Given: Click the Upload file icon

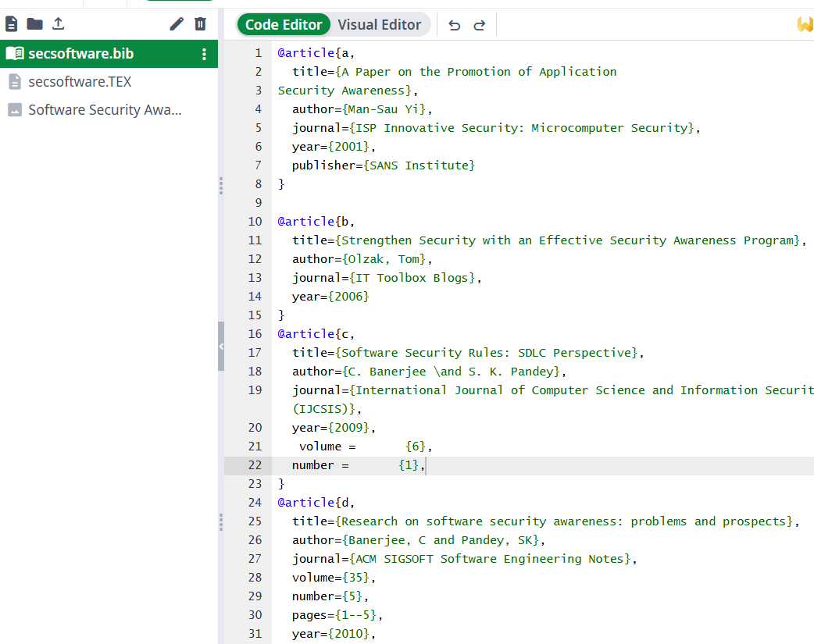Looking at the screenshot, I should pyautogui.click(x=59, y=24).
